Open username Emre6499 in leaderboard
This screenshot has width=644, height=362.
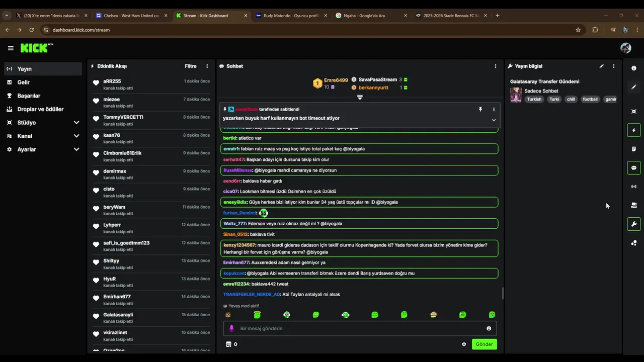(x=336, y=80)
